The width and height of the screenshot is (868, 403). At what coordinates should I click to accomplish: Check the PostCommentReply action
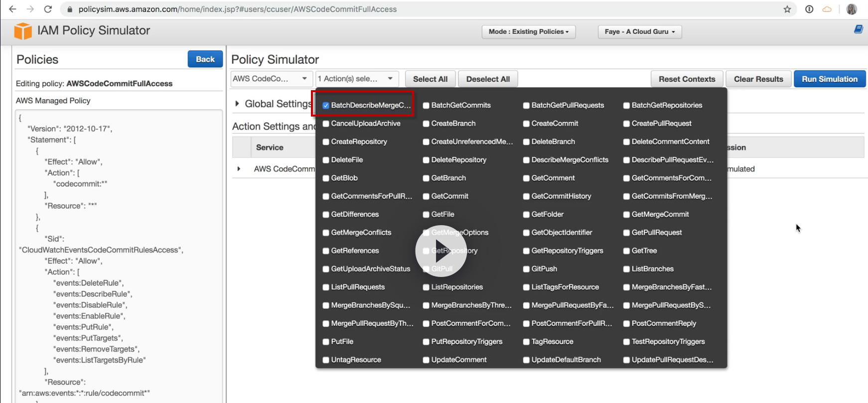point(626,324)
